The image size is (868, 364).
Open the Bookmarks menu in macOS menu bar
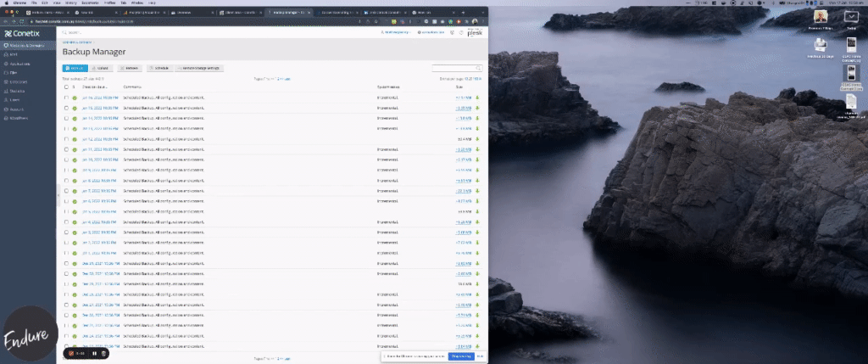coord(90,3)
